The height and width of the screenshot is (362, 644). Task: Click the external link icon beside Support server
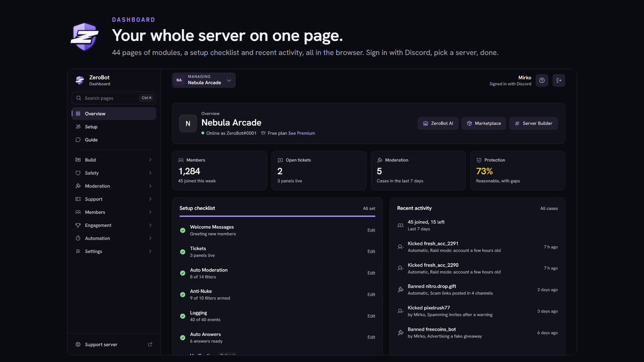click(x=150, y=344)
